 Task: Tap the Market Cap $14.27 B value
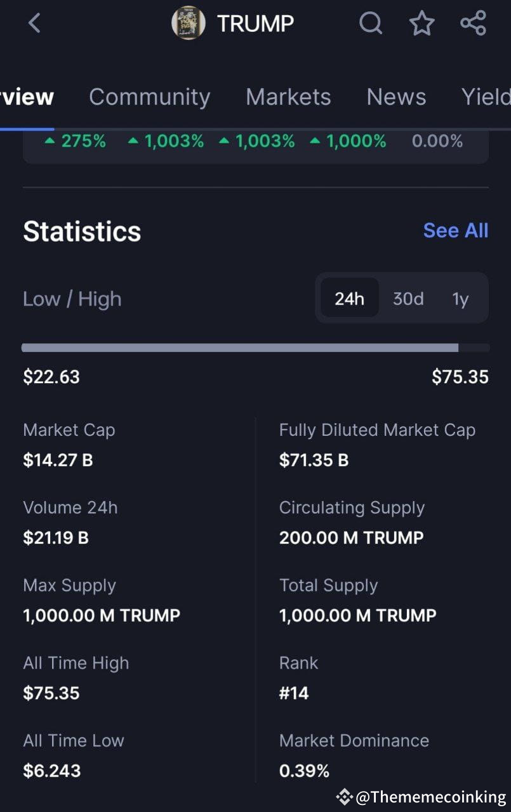click(x=58, y=460)
